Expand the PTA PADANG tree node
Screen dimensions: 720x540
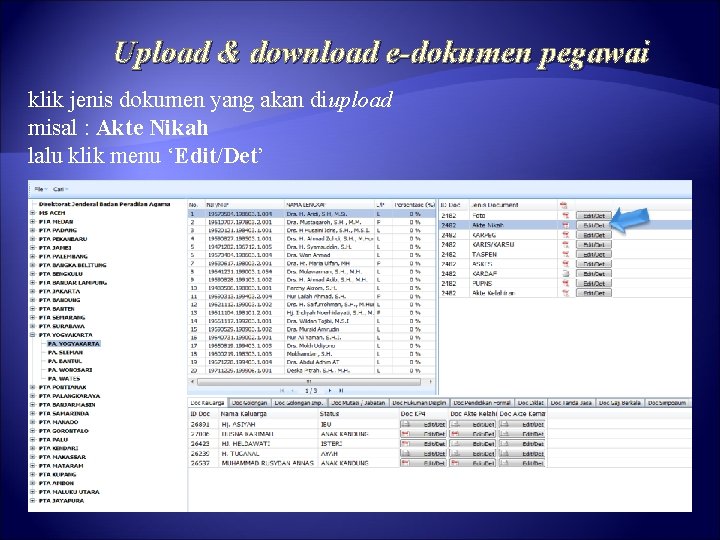(x=33, y=231)
